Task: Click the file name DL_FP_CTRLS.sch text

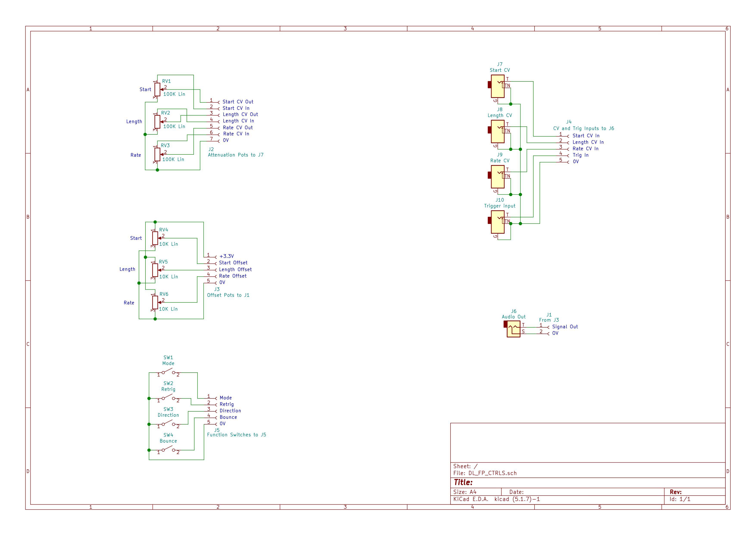Action: 492,473
